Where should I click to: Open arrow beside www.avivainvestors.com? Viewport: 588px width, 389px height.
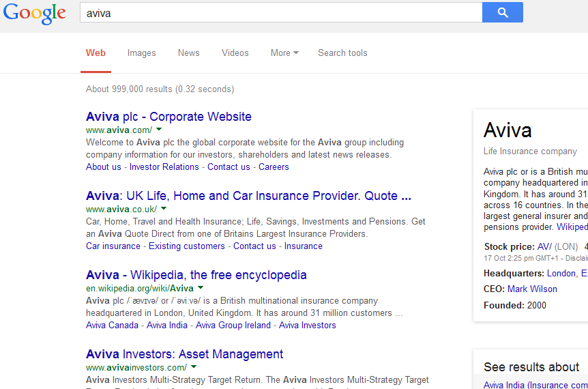pos(194,366)
